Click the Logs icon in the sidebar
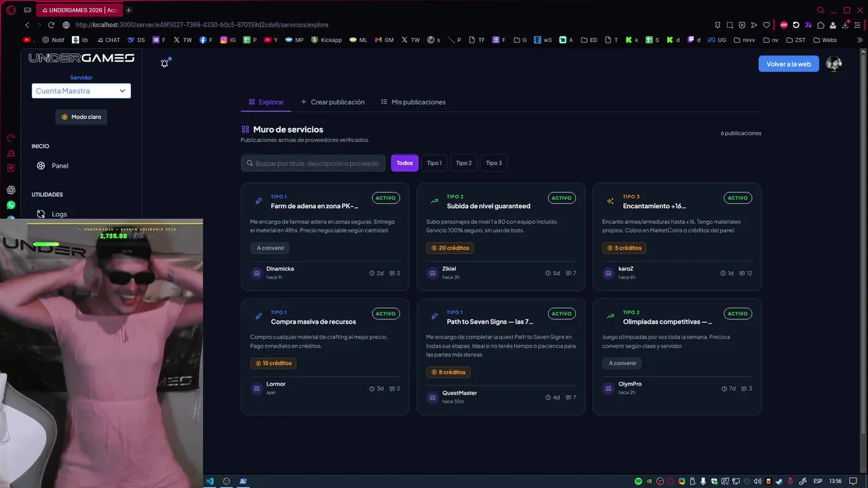868x488 pixels. (41, 214)
